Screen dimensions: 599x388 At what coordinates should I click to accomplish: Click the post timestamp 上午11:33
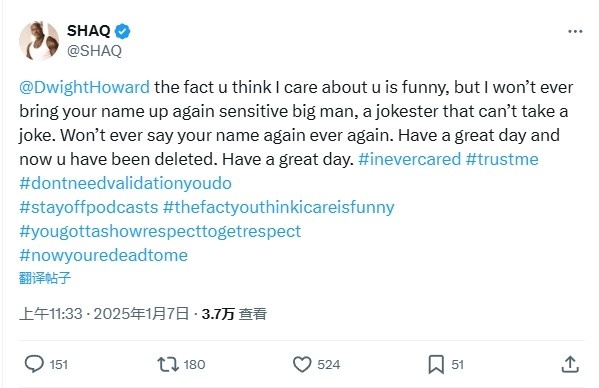(51, 314)
